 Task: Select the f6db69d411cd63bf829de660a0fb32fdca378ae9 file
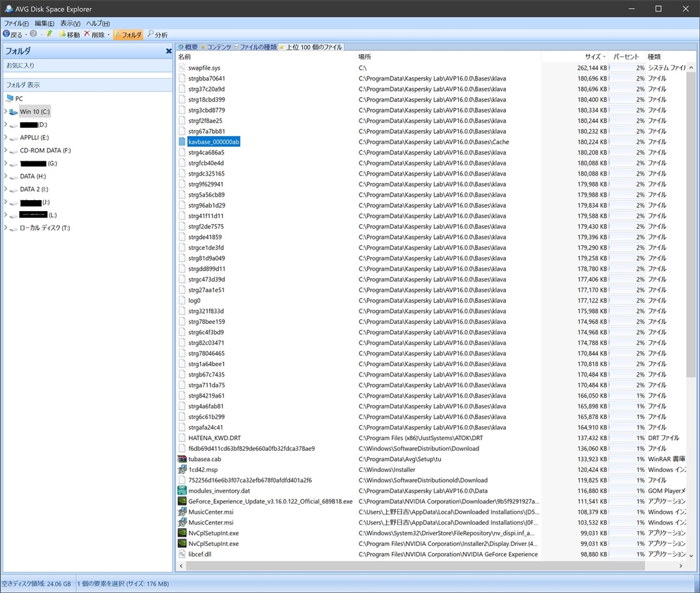coord(252,448)
